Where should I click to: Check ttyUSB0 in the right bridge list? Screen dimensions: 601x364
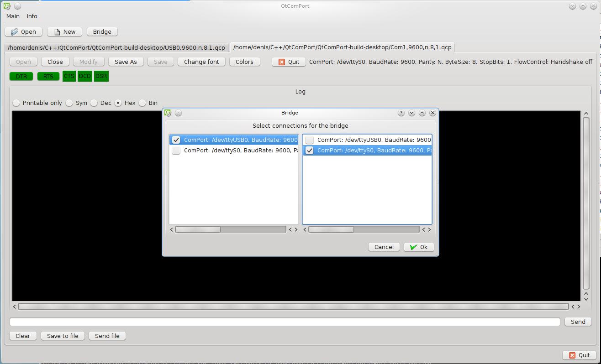(x=310, y=140)
